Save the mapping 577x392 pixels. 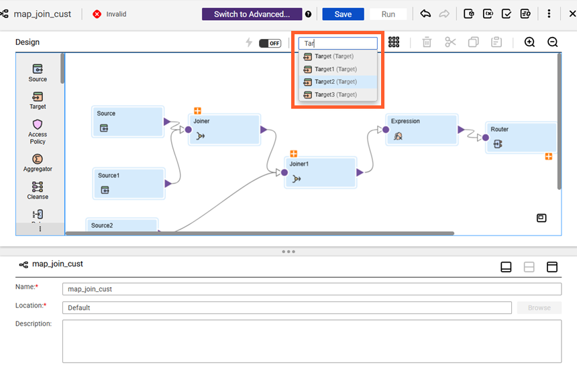(x=343, y=14)
